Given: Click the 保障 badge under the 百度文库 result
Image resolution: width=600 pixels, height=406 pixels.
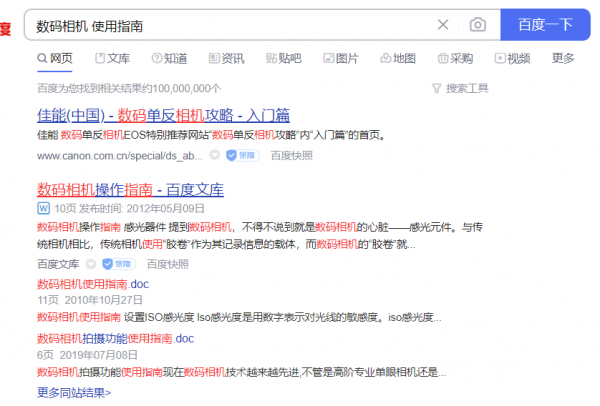Looking at the screenshot, I should click(x=118, y=264).
